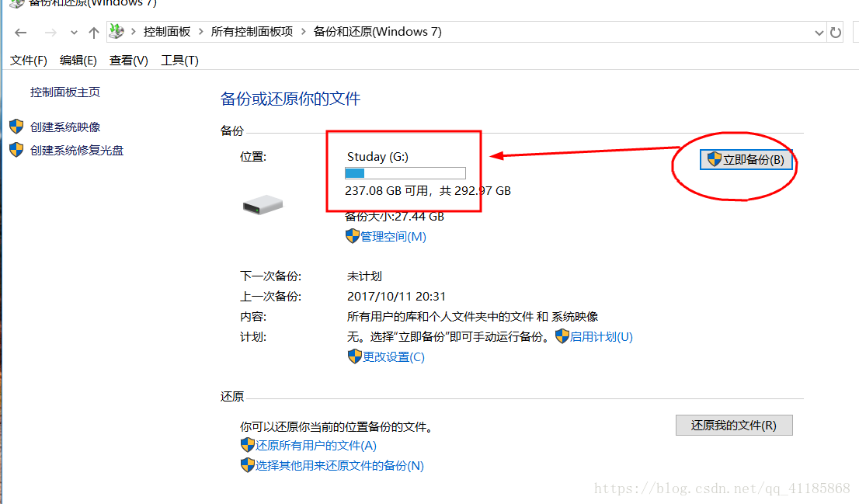859x504 pixels.
Task: Click 启用计划(U) link
Action: 601,337
